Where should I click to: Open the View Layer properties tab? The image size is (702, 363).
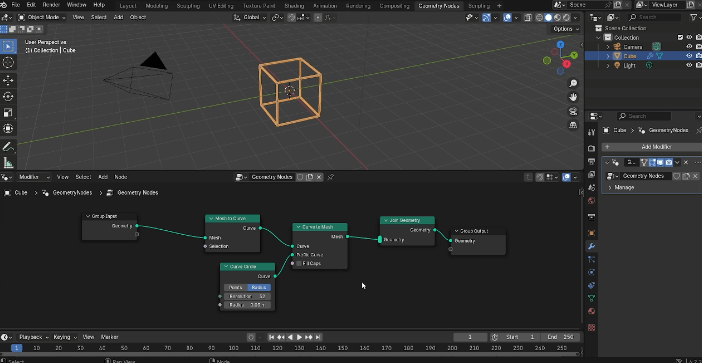[x=591, y=174]
